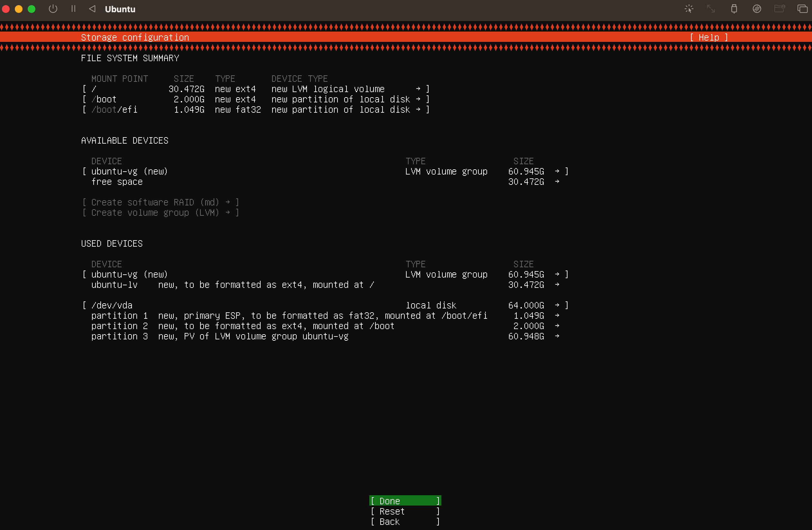Click the resize display arrows icon
This screenshot has height=530, width=812.
pos(711,9)
